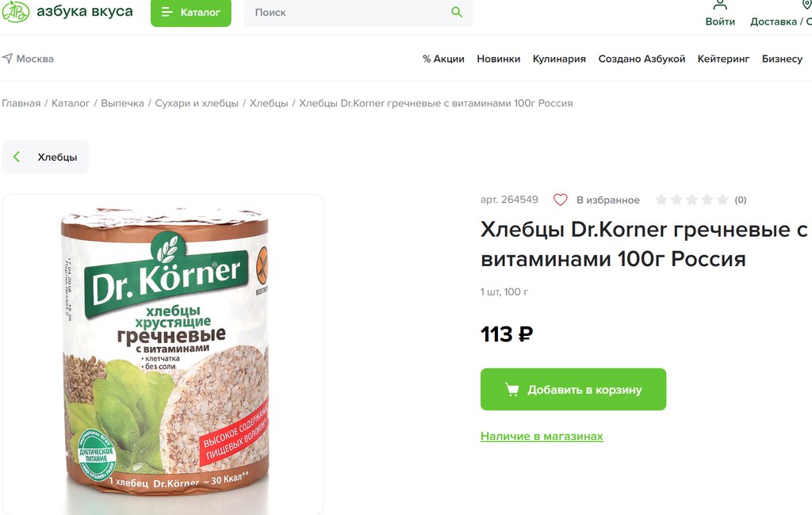Open the Каталог menu button
Image resolution: width=812 pixels, height=515 pixels.
190,13
